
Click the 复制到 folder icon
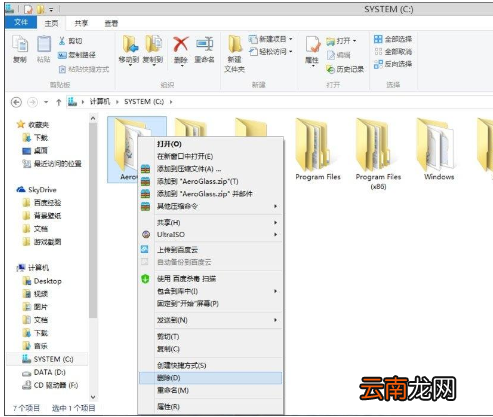[x=153, y=44]
